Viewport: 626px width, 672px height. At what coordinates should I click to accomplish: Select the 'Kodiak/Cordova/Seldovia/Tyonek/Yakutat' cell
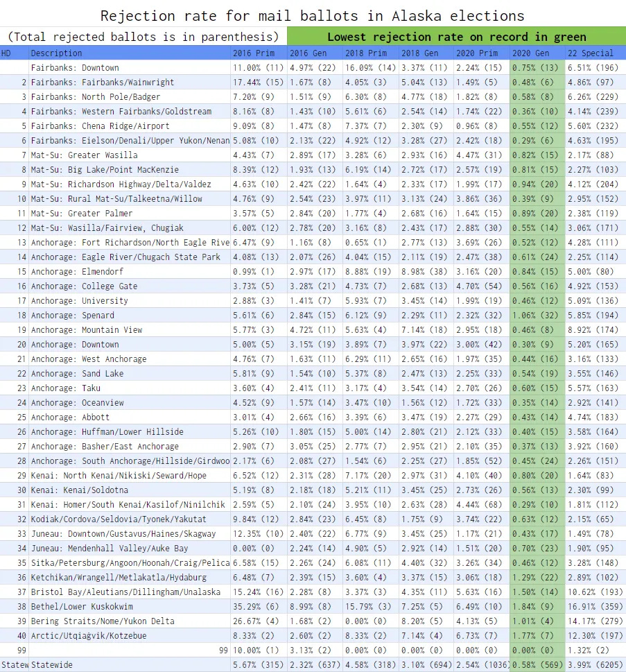pos(130,519)
